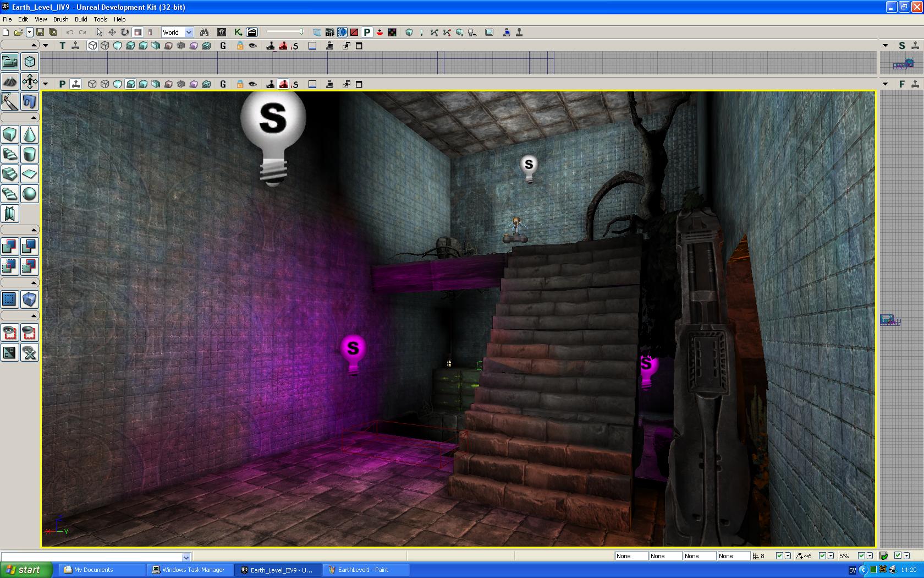Toggle lock icon in perspective viewport toolbar
The image size is (924, 578).
240,84
